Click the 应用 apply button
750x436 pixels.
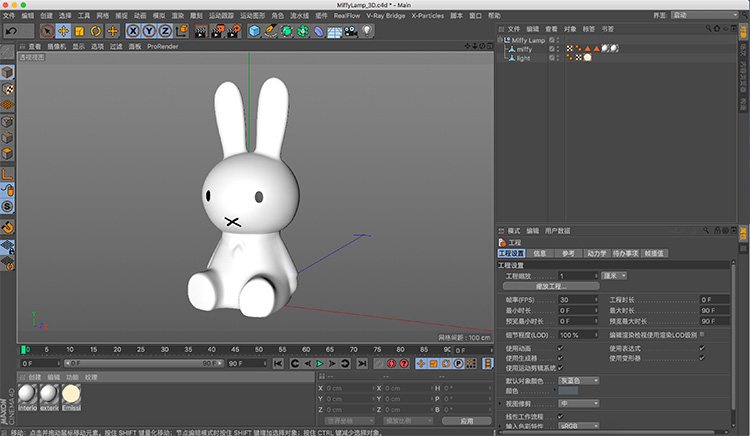(467, 421)
